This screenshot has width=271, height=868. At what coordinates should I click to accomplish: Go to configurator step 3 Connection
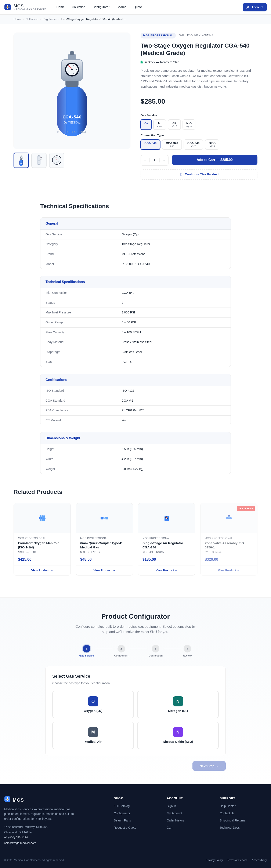pyautogui.click(x=156, y=651)
